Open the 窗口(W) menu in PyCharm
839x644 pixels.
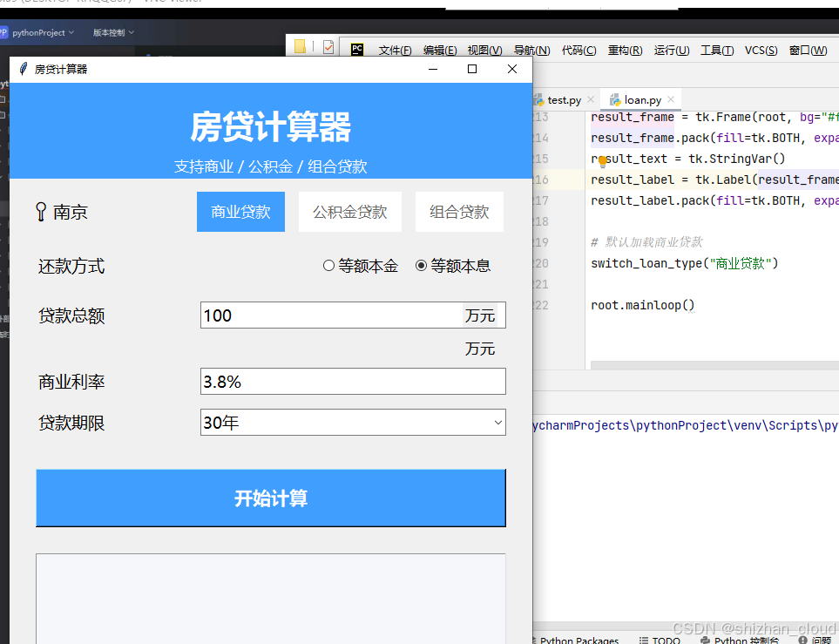[808, 51]
